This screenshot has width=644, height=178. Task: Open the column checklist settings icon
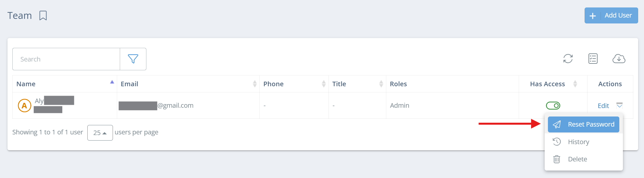[x=593, y=59]
